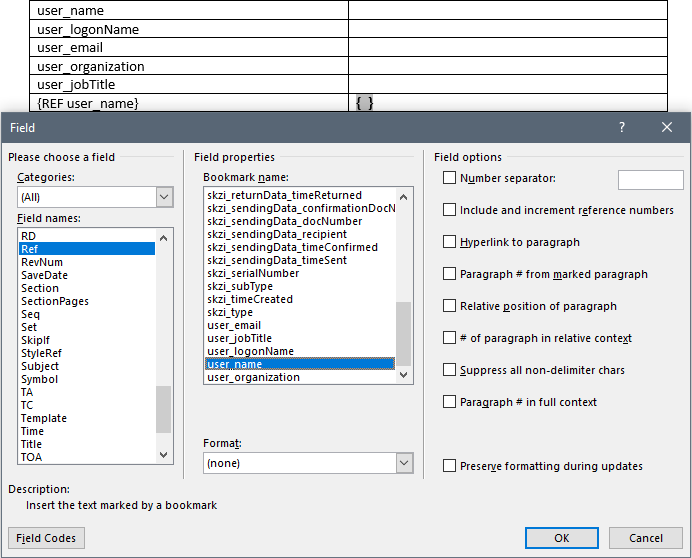The height and width of the screenshot is (558, 692).
Task: Click the number separator text field
Action: tap(650, 179)
